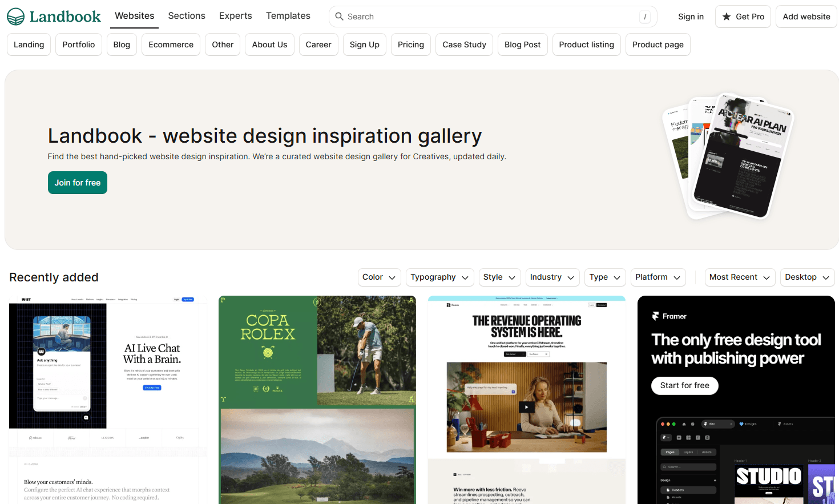The image size is (839, 504).
Task: Open the Most Recent sort dropdown
Action: tap(740, 277)
